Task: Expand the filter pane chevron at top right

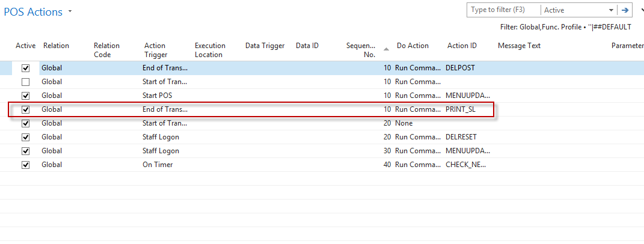Action: pyautogui.click(x=641, y=10)
